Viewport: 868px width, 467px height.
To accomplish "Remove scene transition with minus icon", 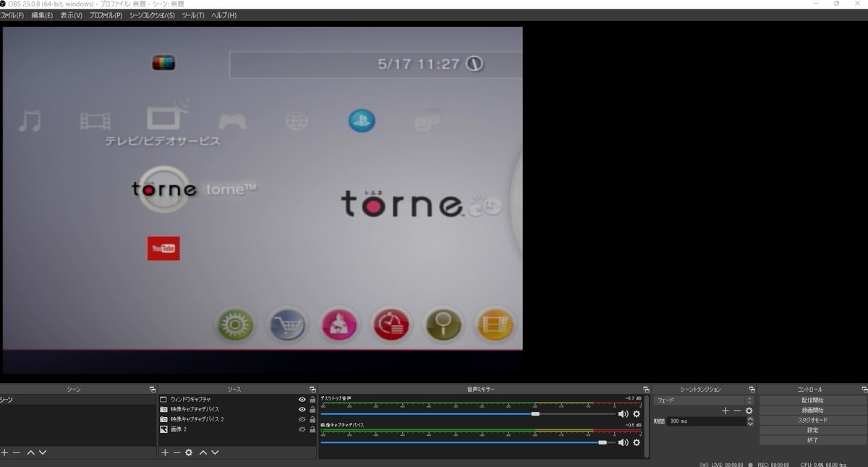I will [x=737, y=411].
